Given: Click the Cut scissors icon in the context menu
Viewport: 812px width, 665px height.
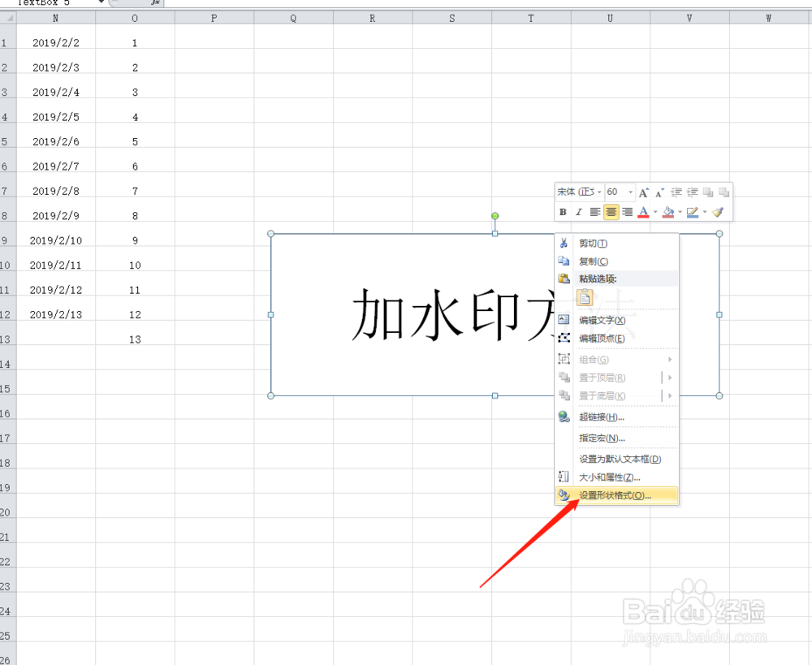Looking at the screenshot, I should click(x=565, y=243).
